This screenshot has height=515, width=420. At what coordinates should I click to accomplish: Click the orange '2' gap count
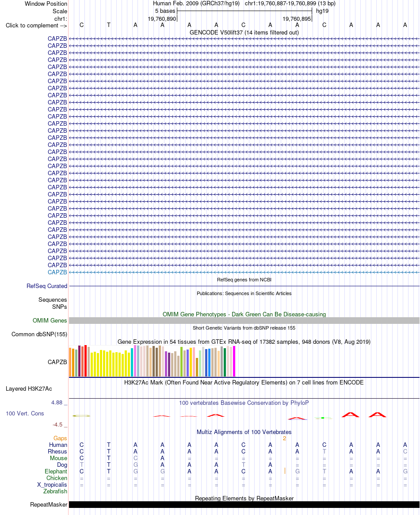click(284, 438)
